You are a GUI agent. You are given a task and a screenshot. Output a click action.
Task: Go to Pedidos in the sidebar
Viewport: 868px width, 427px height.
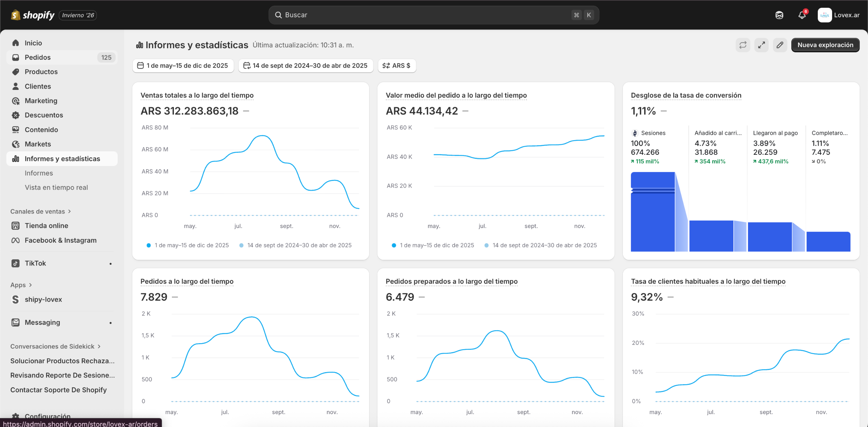(x=38, y=57)
